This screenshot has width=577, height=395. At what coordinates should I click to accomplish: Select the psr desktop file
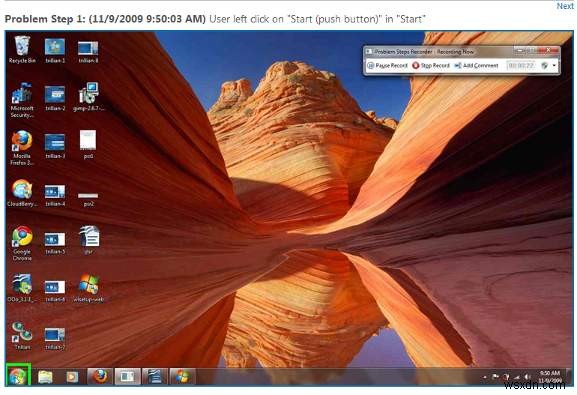89,240
